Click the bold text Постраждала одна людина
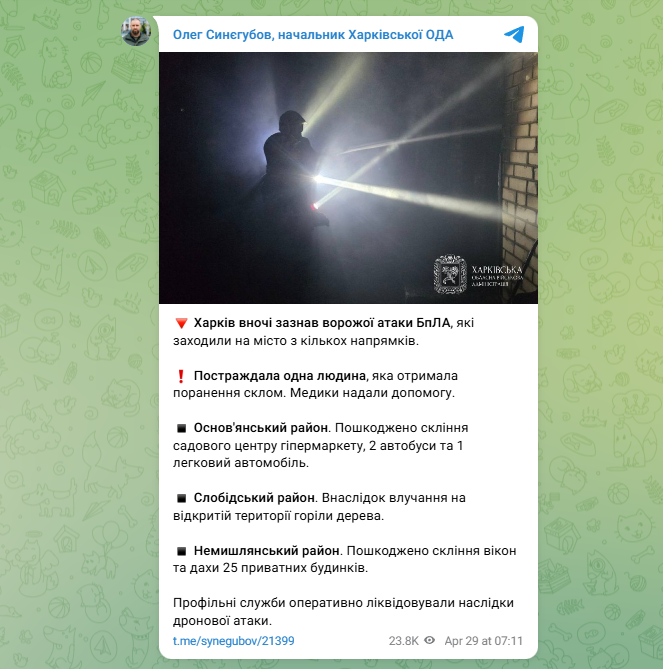Image resolution: width=663 pixels, height=669 pixels. (x=280, y=375)
